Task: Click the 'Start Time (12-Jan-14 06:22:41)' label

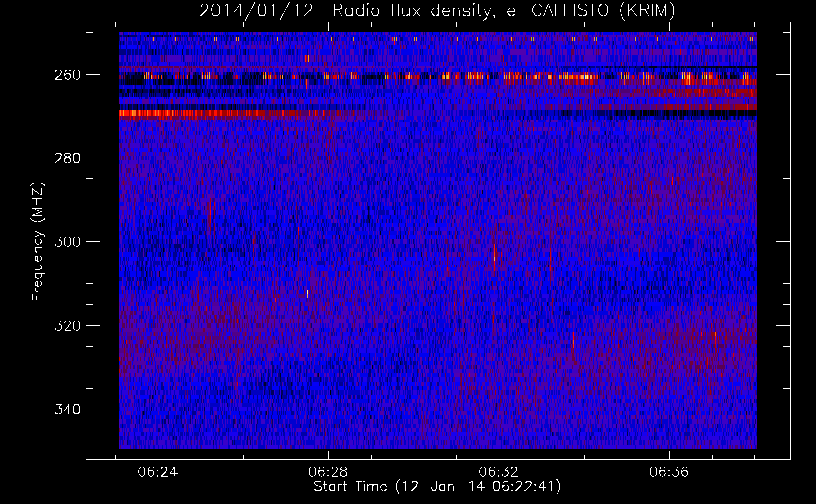Action: tap(437, 487)
